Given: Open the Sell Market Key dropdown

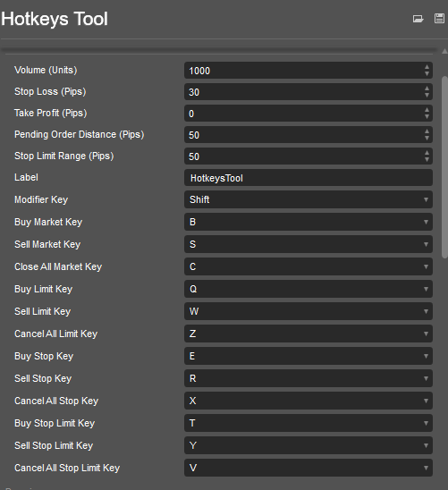Looking at the screenshot, I should coord(309,244).
